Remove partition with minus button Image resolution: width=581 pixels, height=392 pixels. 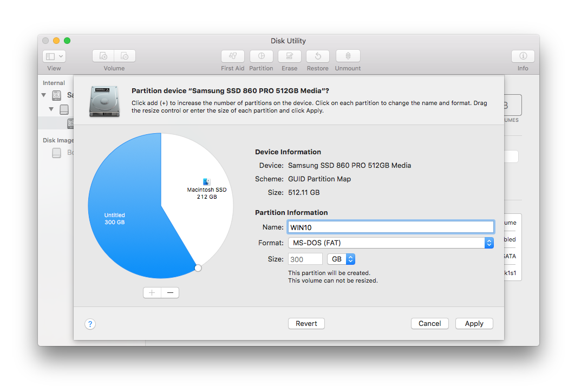tap(170, 293)
